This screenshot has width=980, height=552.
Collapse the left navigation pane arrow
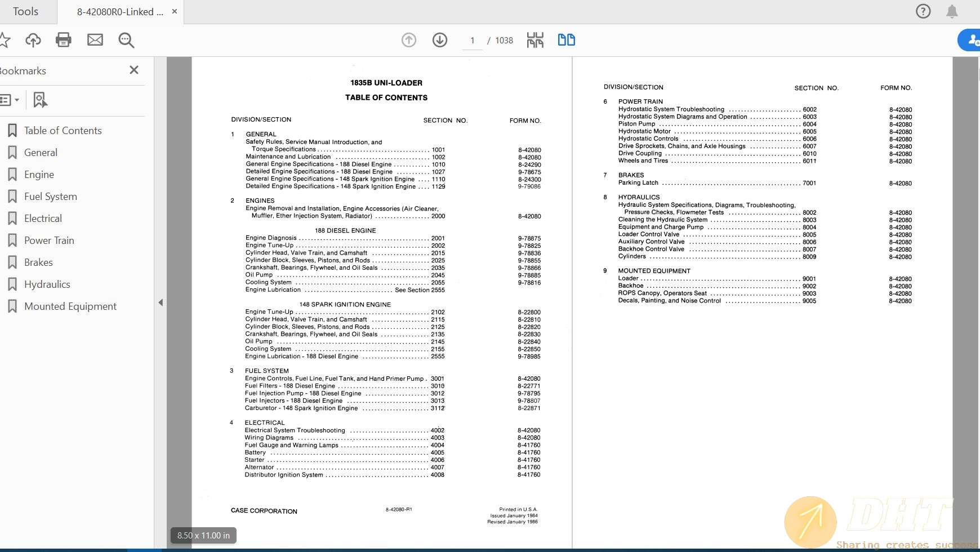coord(161,302)
